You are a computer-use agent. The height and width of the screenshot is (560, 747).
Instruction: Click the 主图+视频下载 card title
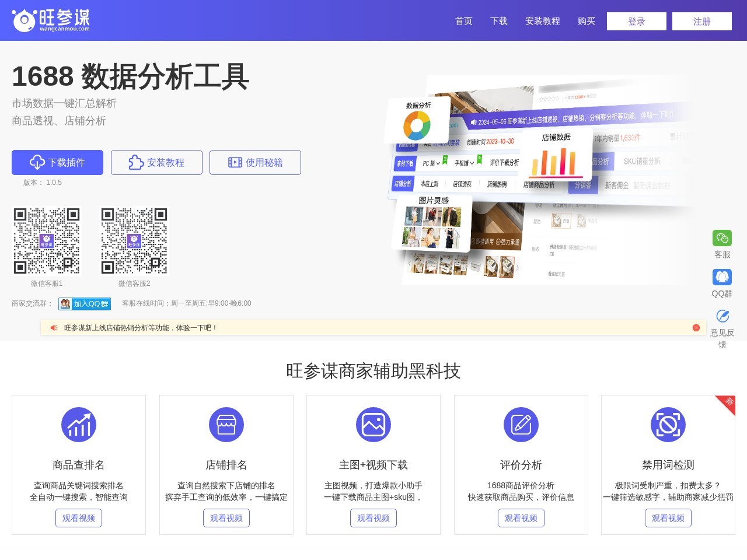(x=373, y=465)
